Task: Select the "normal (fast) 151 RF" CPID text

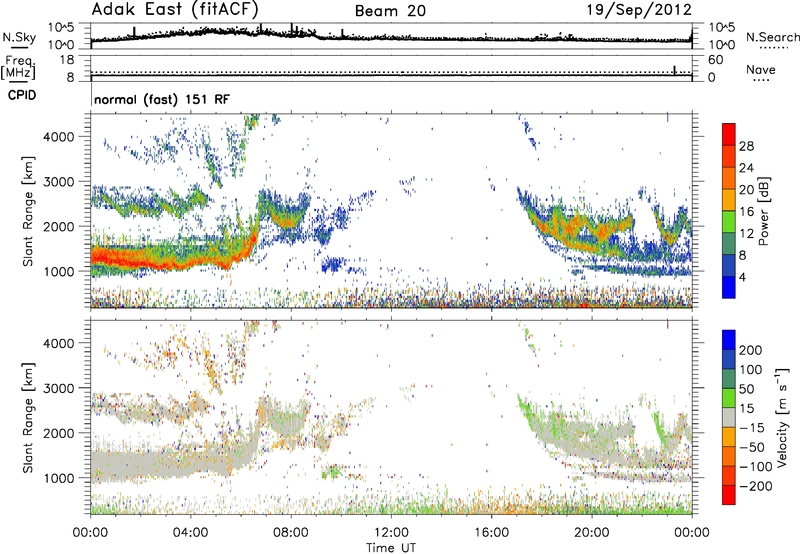Action: tap(162, 99)
